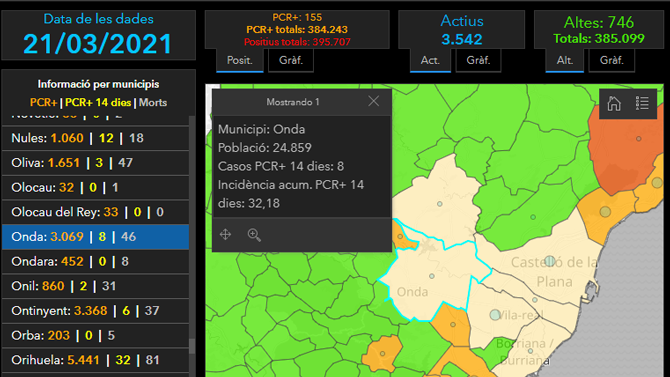Select the Olocau del Rey list entry
Image resolution: width=670 pixels, height=377 pixels.
[95, 212]
